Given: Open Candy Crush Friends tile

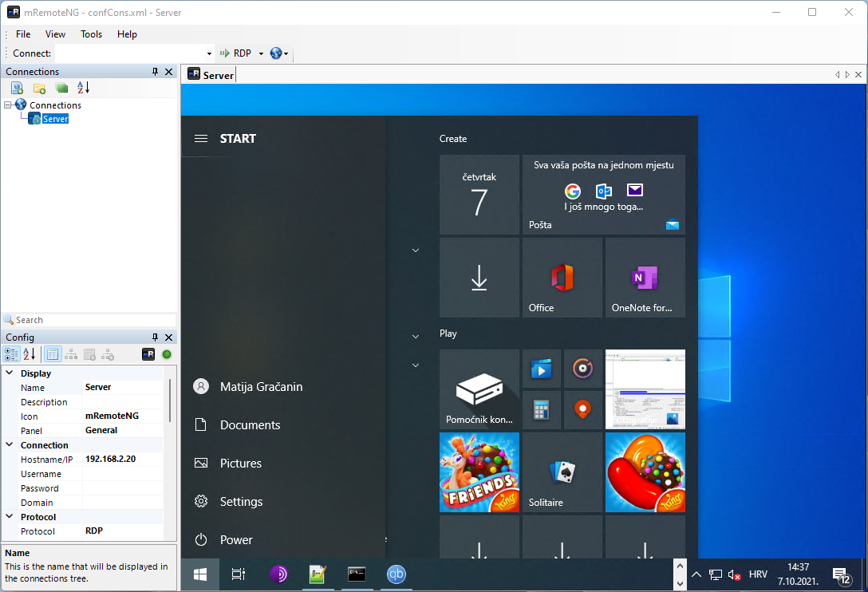Looking at the screenshot, I should coord(479,472).
